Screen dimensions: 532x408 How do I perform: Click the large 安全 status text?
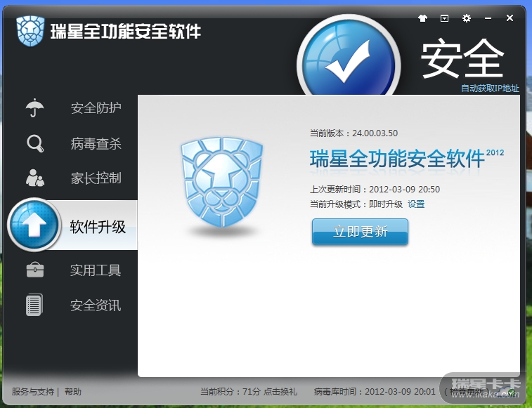tap(462, 58)
